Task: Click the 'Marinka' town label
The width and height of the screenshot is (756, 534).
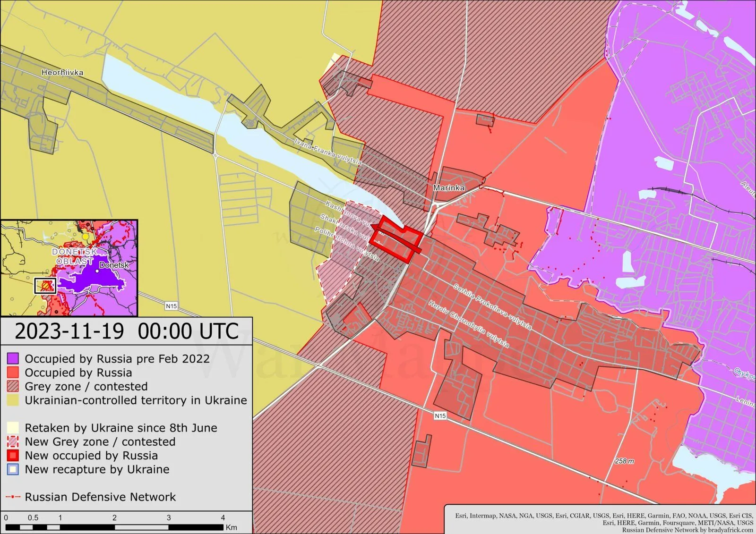Action: (x=449, y=188)
